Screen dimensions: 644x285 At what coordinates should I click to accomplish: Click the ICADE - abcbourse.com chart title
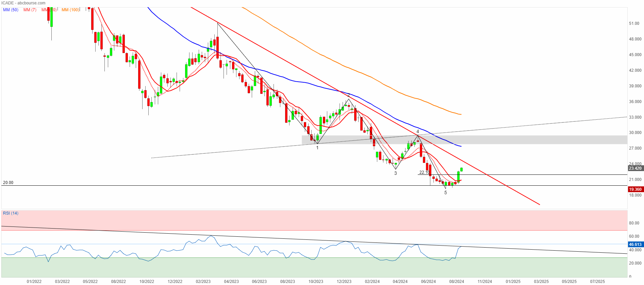click(x=23, y=3)
